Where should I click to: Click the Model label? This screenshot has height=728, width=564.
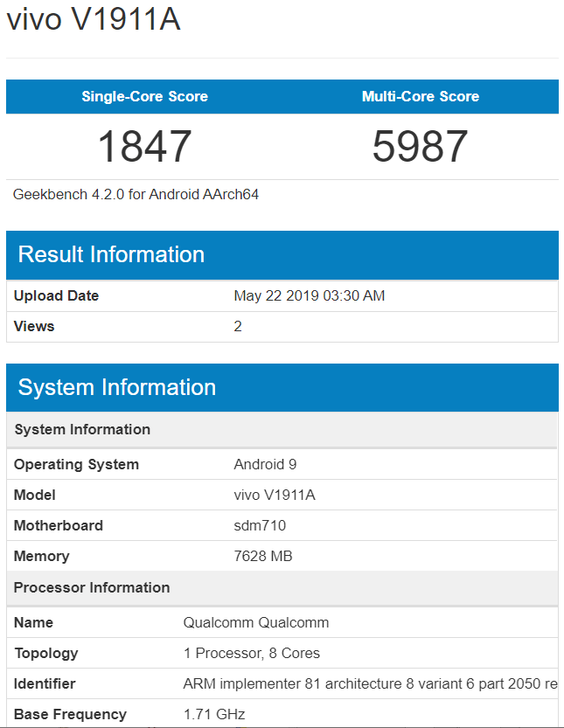(x=34, y=495)
